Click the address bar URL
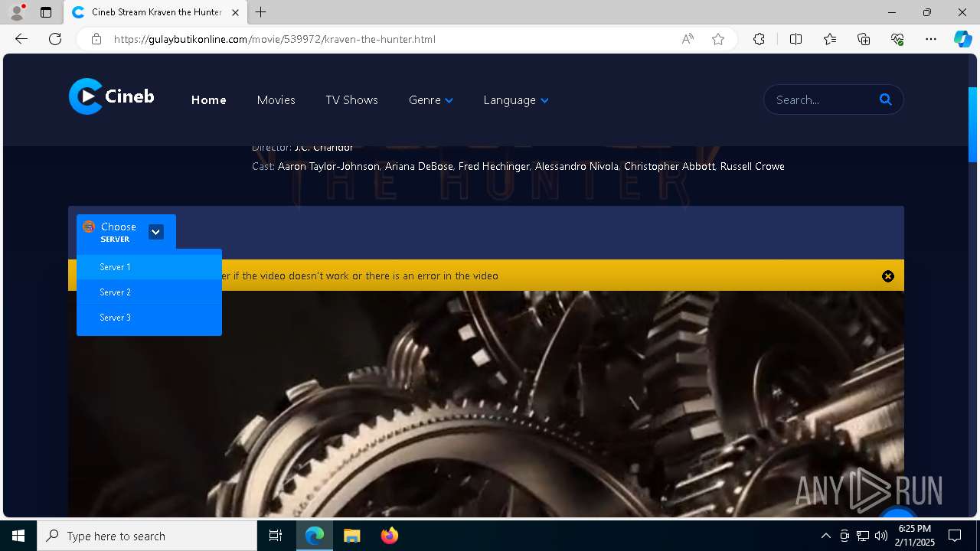The height and width of the screenshot is (551, 980). [275, 39]
